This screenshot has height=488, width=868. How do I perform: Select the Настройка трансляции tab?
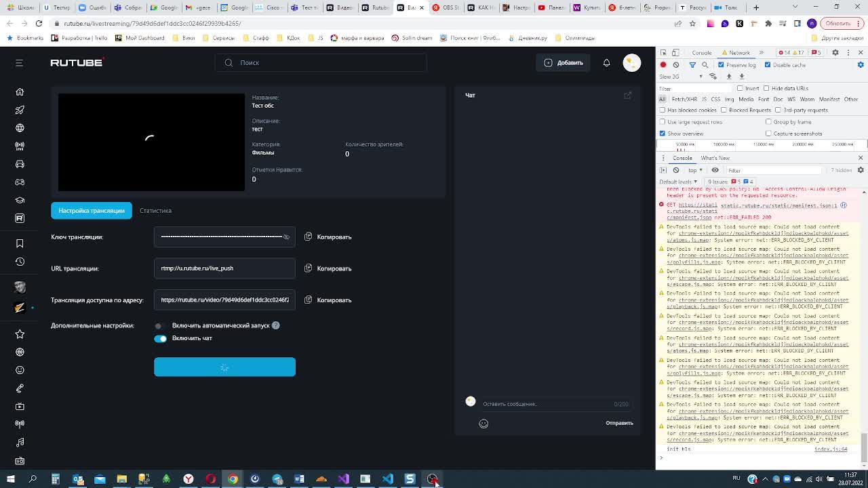tap(92, 211)
